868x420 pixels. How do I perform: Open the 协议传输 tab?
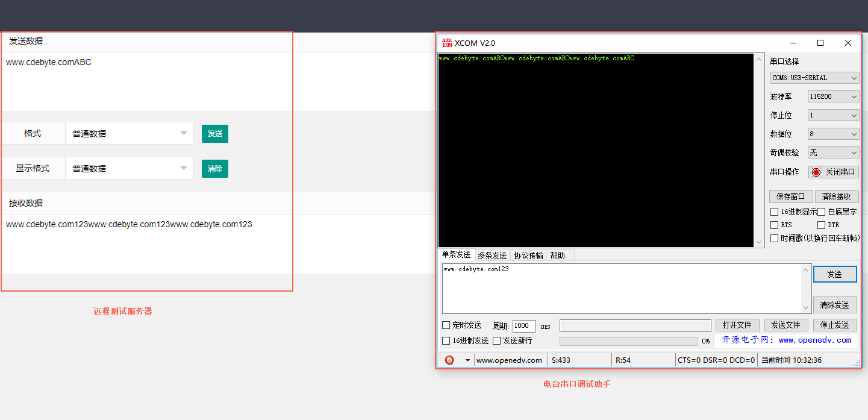tap(528, 255)
